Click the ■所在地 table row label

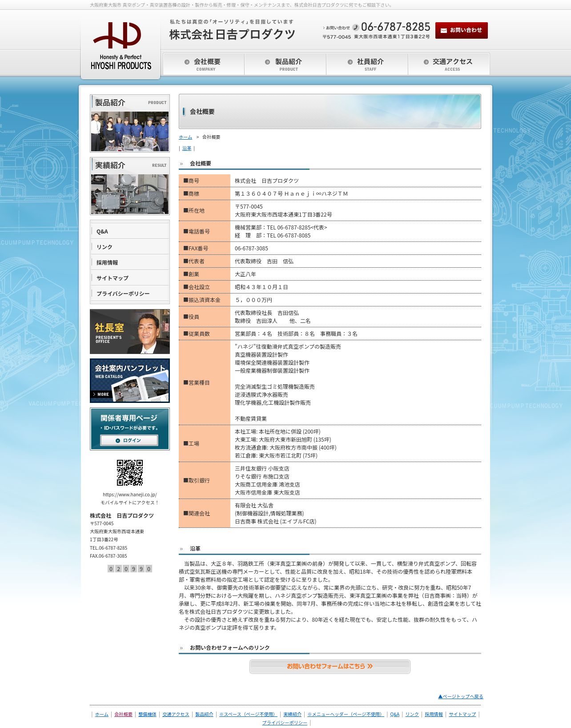click(x=194, y=211)
